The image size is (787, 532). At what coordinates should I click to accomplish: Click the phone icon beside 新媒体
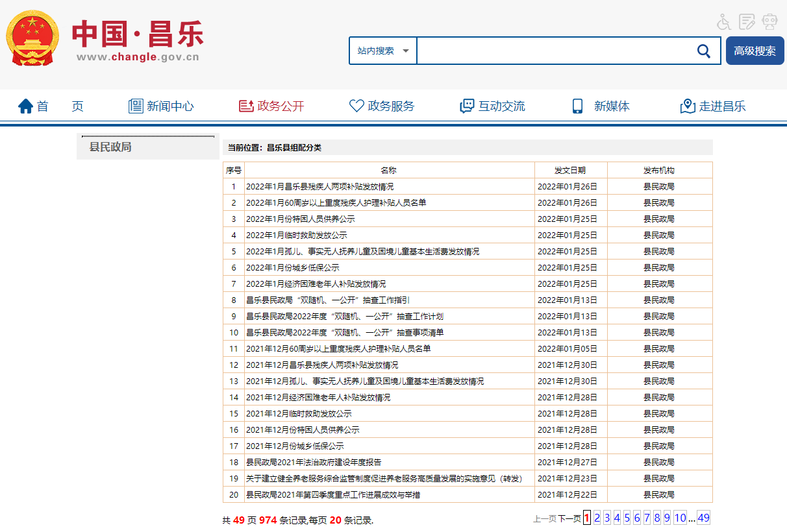pyautogui.click(x=577, y=106)
